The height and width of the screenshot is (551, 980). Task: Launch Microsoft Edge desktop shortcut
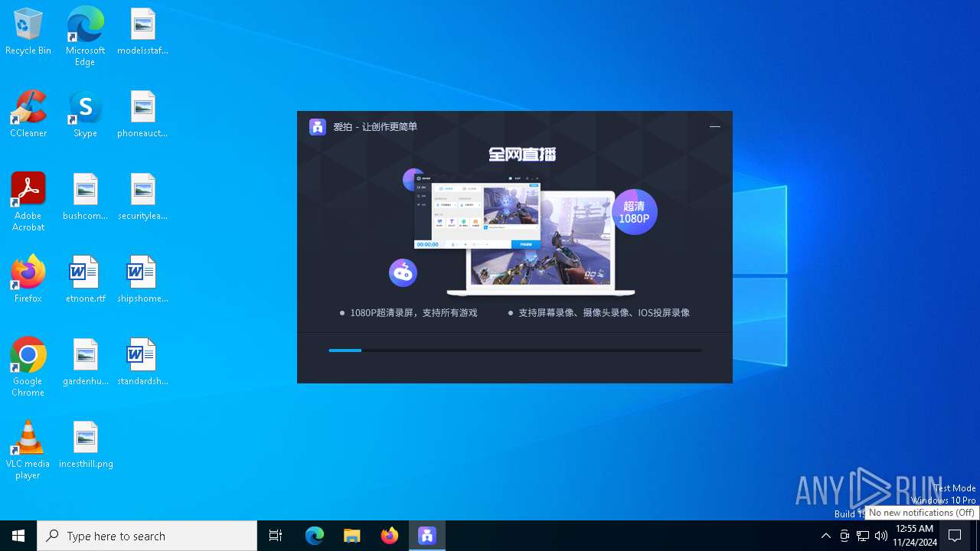[x=85, y=36]
